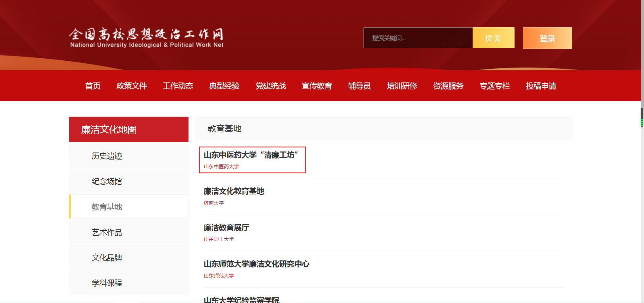The width and height of the screenshot is (644, 303).
Task: Click the 济南大学 source label
Action: click(214, 203)
